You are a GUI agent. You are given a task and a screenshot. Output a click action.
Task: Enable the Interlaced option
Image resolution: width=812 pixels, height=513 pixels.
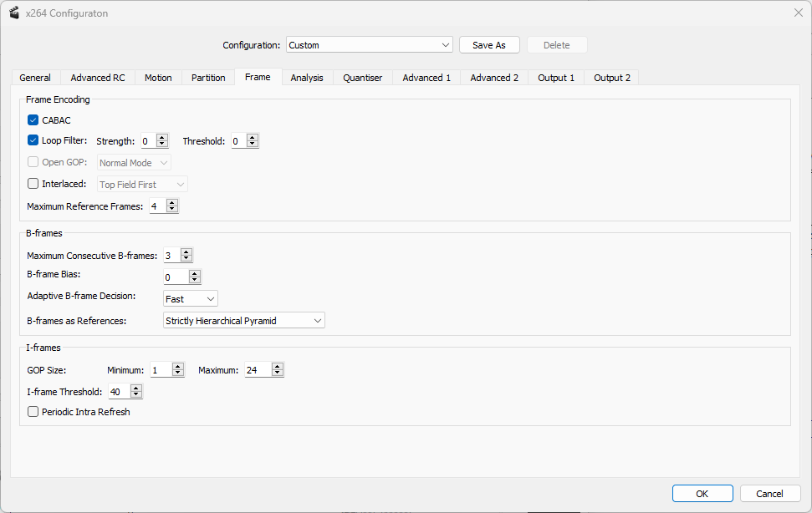click(x=33, y=184)
